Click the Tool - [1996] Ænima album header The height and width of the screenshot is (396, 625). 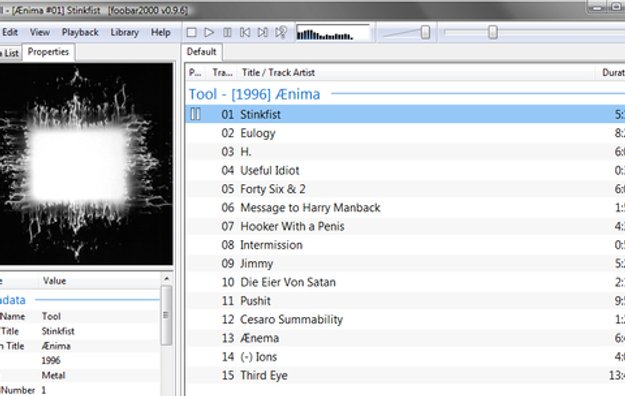click(254, 94)
